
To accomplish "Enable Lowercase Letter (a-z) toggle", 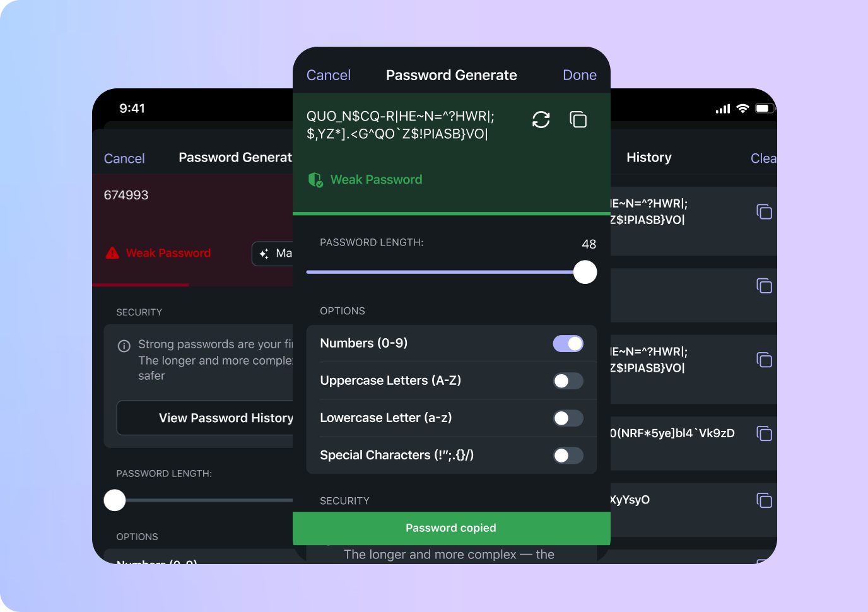I will coord(568,418).
